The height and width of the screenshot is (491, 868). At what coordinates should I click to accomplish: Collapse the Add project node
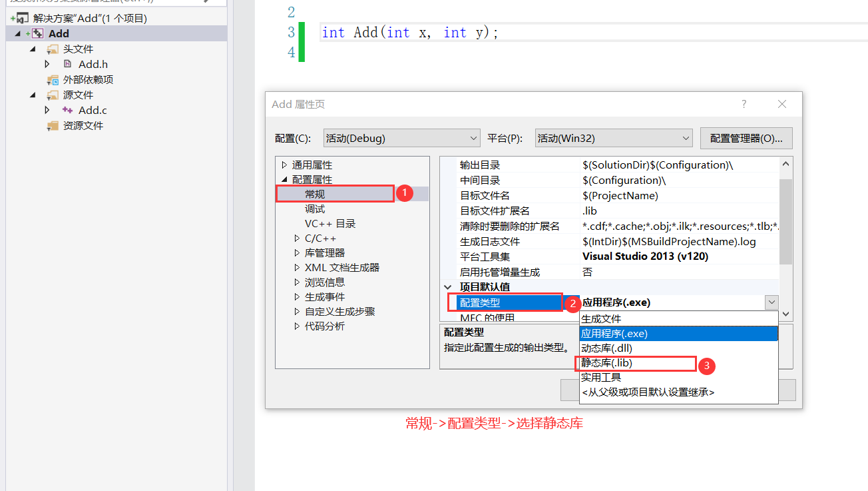point(18,34)
